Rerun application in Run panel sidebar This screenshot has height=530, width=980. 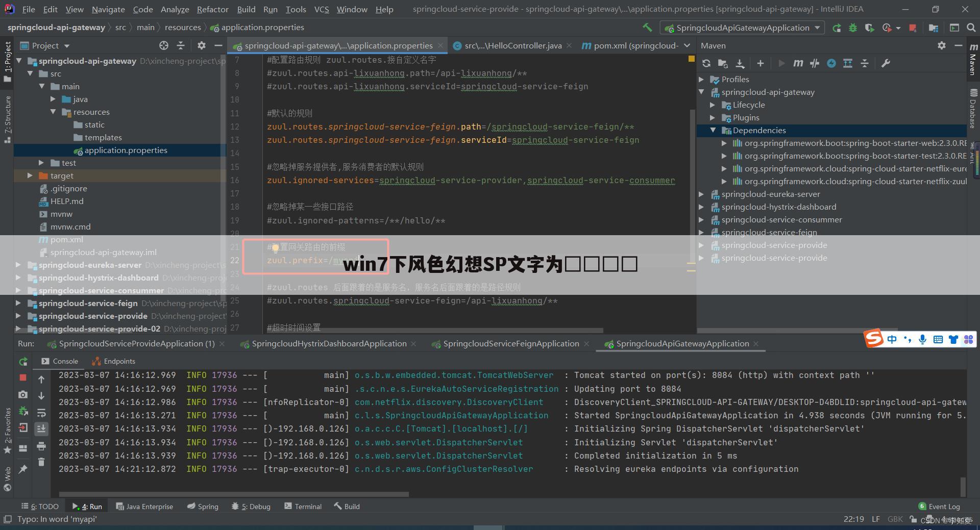(23, 361)
